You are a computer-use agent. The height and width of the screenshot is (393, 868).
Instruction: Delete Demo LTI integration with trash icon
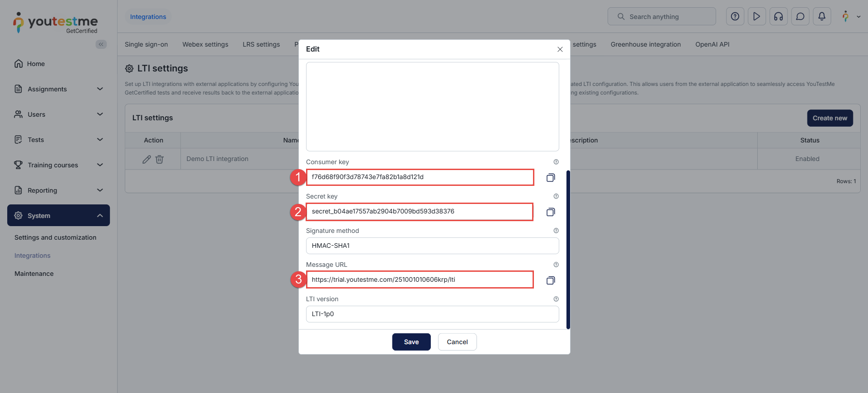coord(160,159)
